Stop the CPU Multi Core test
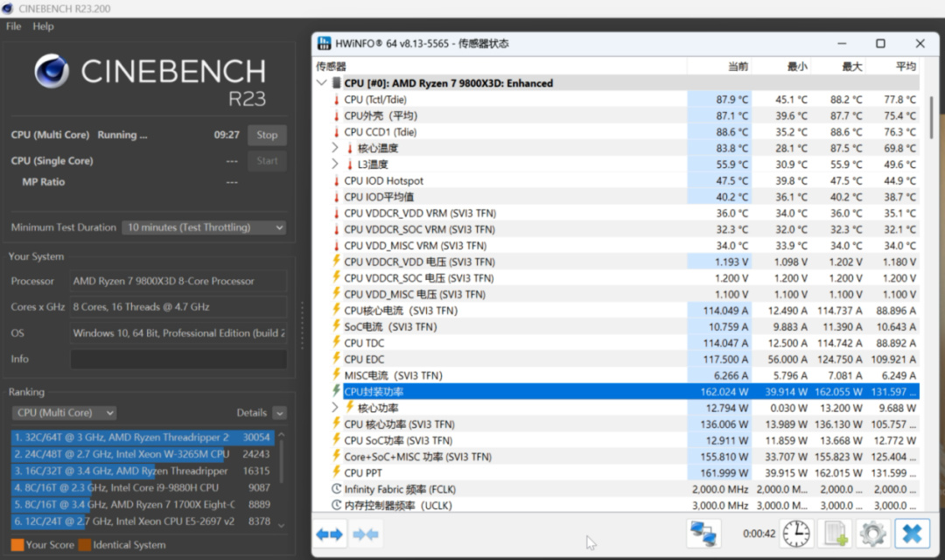Screen dimensions: 945x560 (267, 135)
